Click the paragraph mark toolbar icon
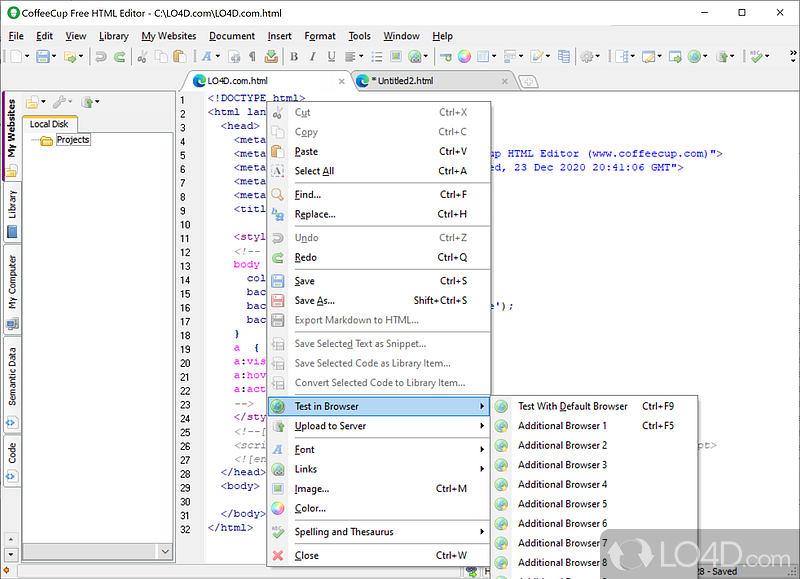The image size is (800, 579). coord(252,56)
